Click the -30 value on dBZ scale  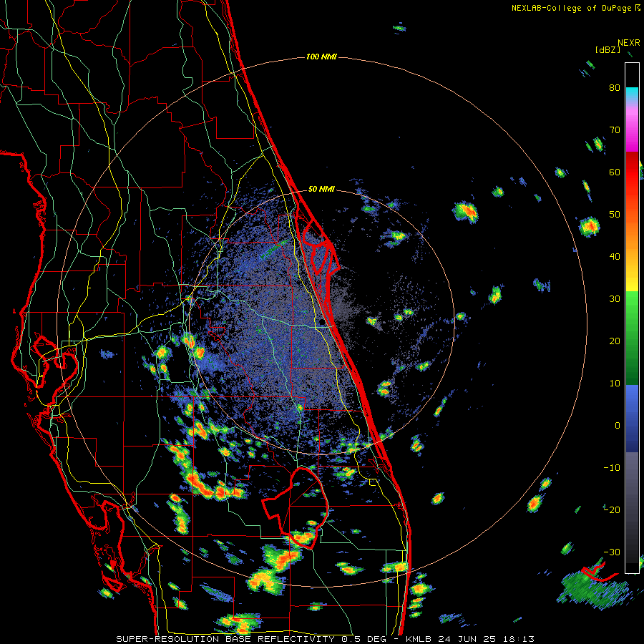(x=612, y=552)
